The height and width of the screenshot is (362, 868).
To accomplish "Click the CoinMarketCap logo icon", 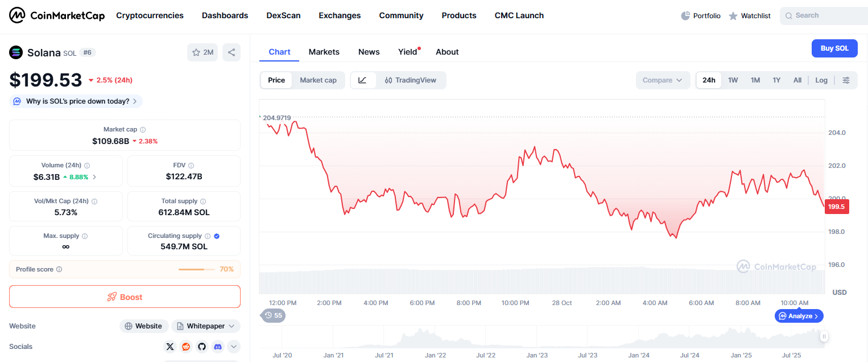I will click(x=17, y=15).
